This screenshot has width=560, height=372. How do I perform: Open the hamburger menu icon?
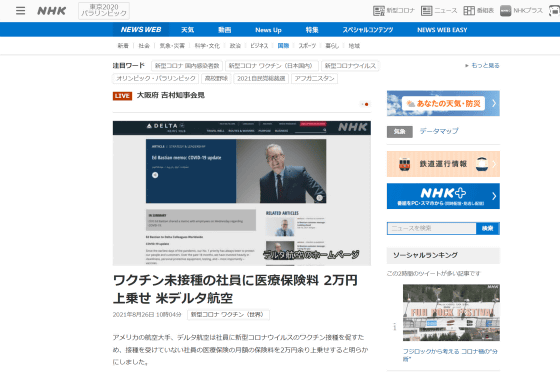tap(20, 11)
